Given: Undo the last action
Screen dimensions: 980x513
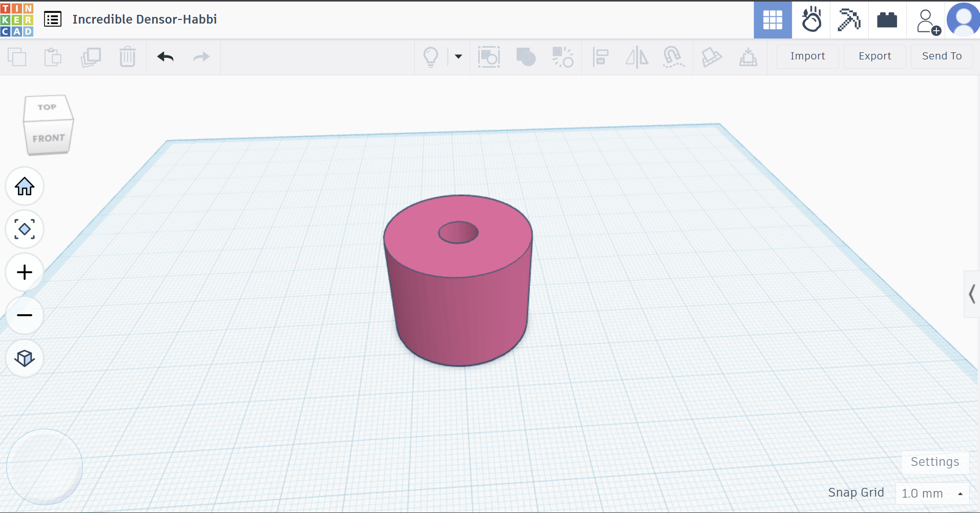Looking at the screenshot, I should [165, 56].
